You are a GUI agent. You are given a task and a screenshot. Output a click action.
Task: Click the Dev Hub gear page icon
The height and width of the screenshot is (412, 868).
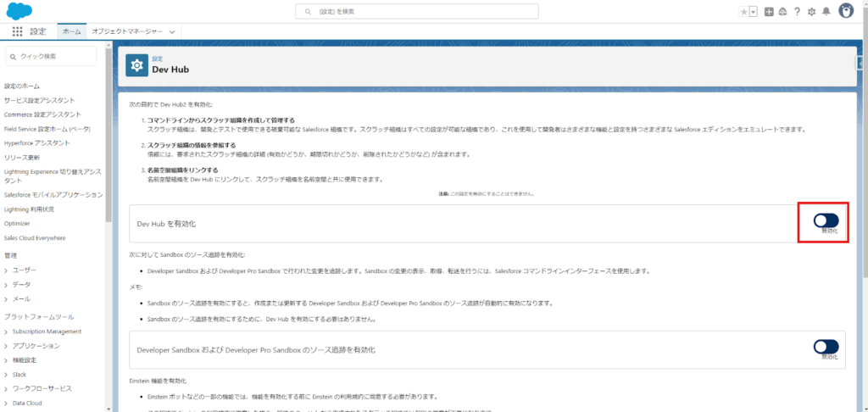tap(136, 65)
